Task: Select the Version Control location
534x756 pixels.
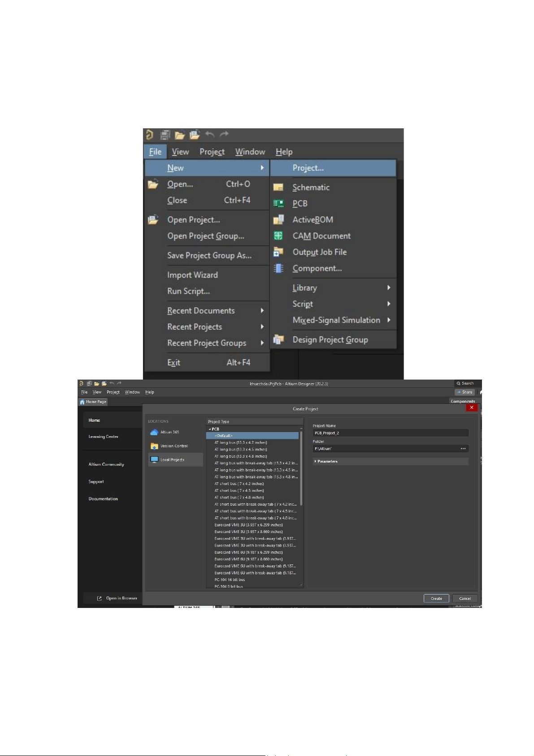Action: point(174,446)
